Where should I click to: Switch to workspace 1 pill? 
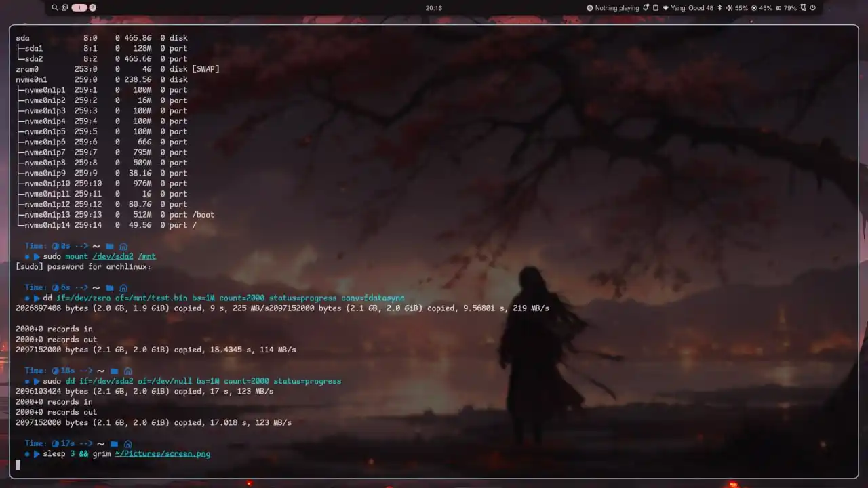pyautogui.click(x=79, y=8)
